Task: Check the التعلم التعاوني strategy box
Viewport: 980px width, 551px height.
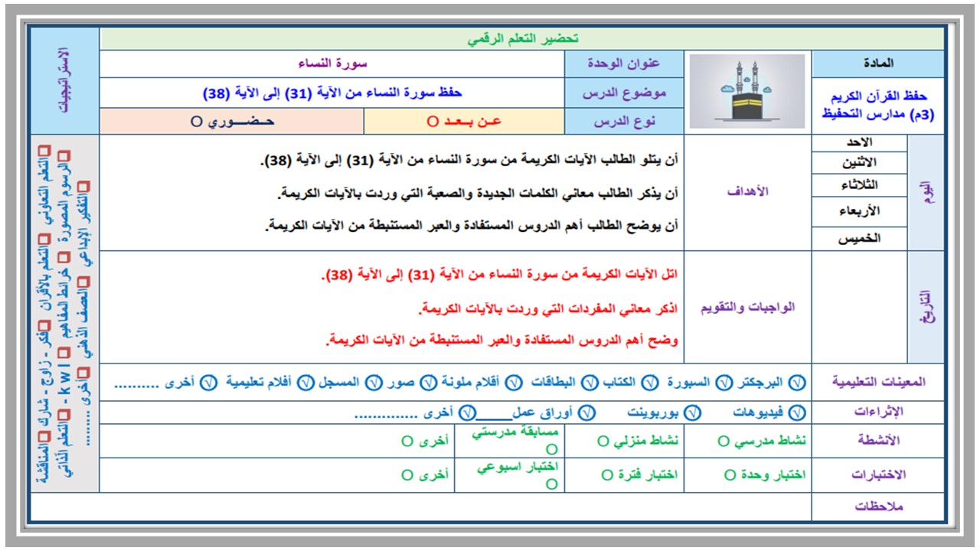Action: (45, 150)
